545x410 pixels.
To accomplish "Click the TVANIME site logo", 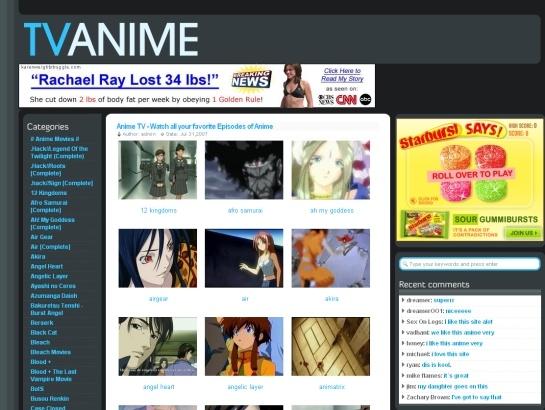I will click(111, 39).
